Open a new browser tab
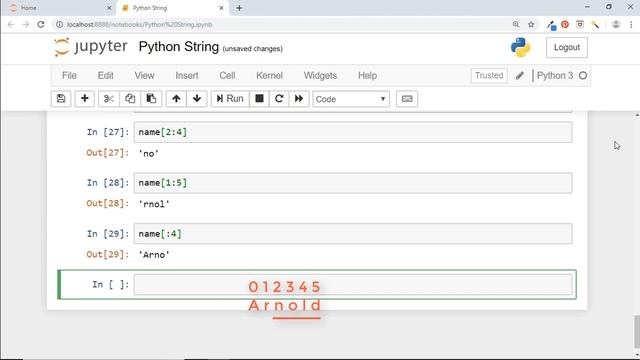 tap(239, 8)
